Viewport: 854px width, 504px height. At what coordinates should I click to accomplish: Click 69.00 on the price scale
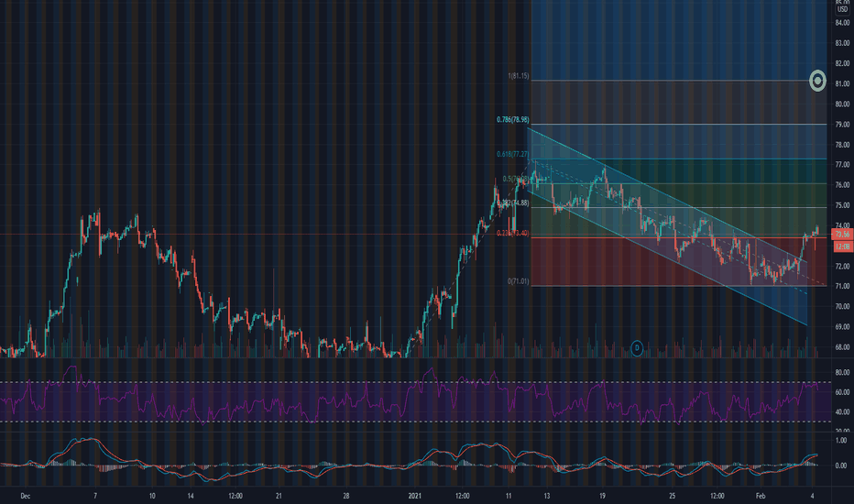[842, 327]
